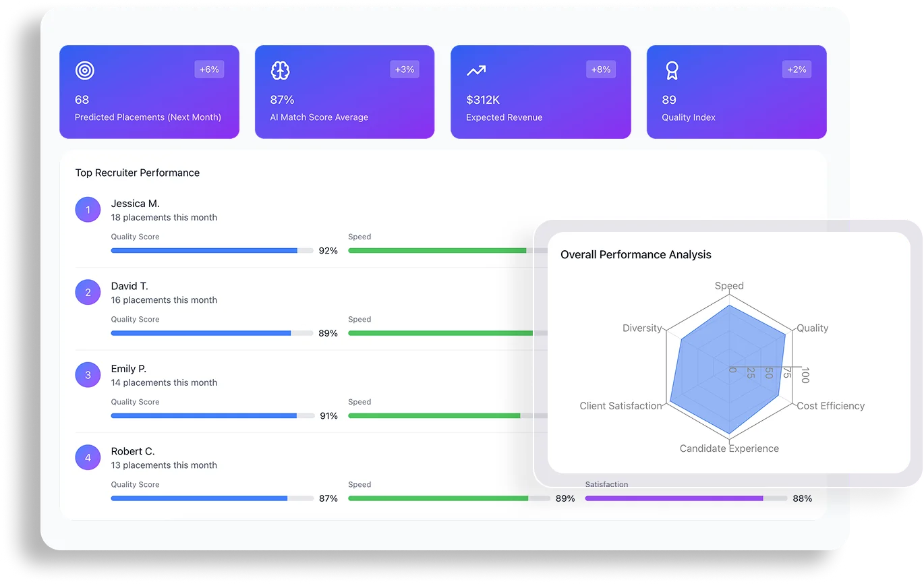924x584 pixels.
Task: Click the award ribbon icon on Quality Index
Action: tap(672, 70)
